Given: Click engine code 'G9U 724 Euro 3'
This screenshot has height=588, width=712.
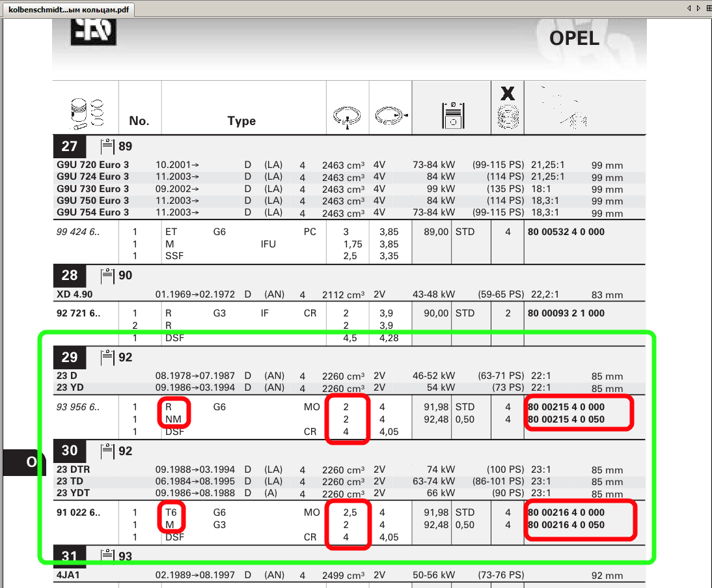Looking at the screenshot, I should click(x=92, y=176).
